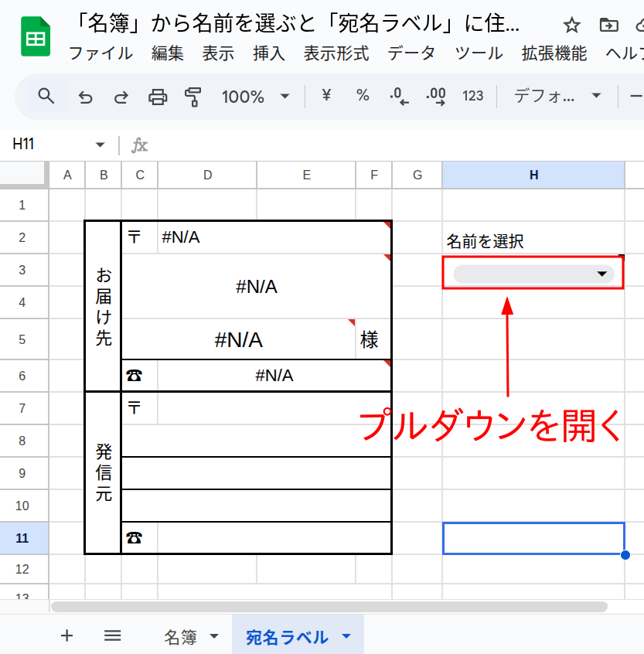Open more number formats via 123 icon
The width and height of the screenshot is (644, 654).
(472, 97)
